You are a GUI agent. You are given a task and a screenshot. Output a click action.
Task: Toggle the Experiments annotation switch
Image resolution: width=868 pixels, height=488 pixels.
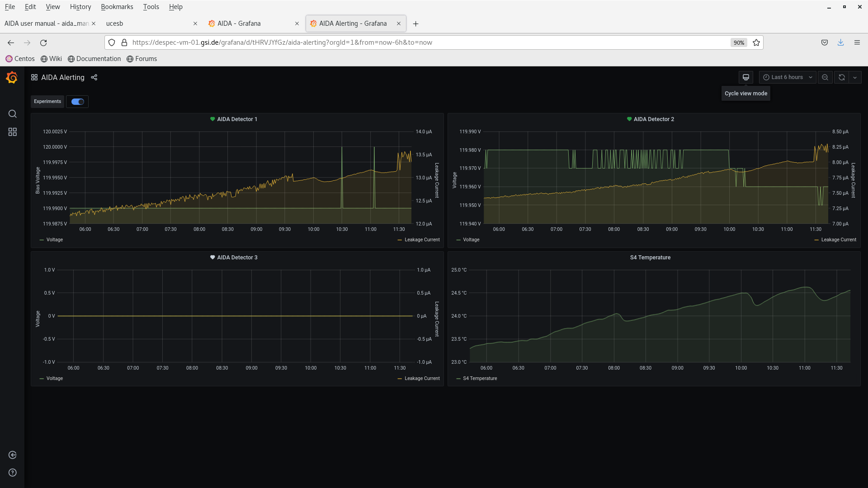coord(77,102)
